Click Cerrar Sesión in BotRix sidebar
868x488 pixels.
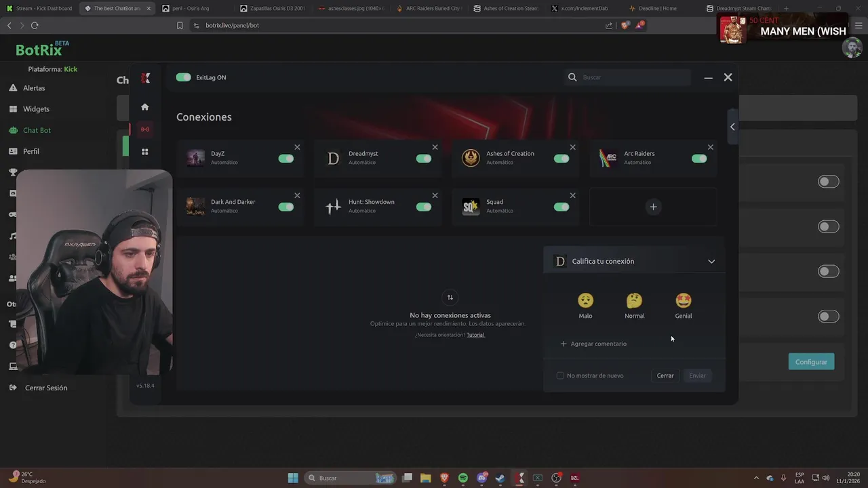tap(46, 388)
